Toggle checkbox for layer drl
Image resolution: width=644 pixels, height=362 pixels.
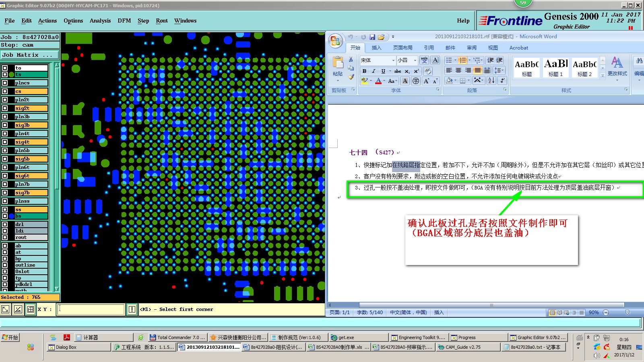tap(5, 224)
